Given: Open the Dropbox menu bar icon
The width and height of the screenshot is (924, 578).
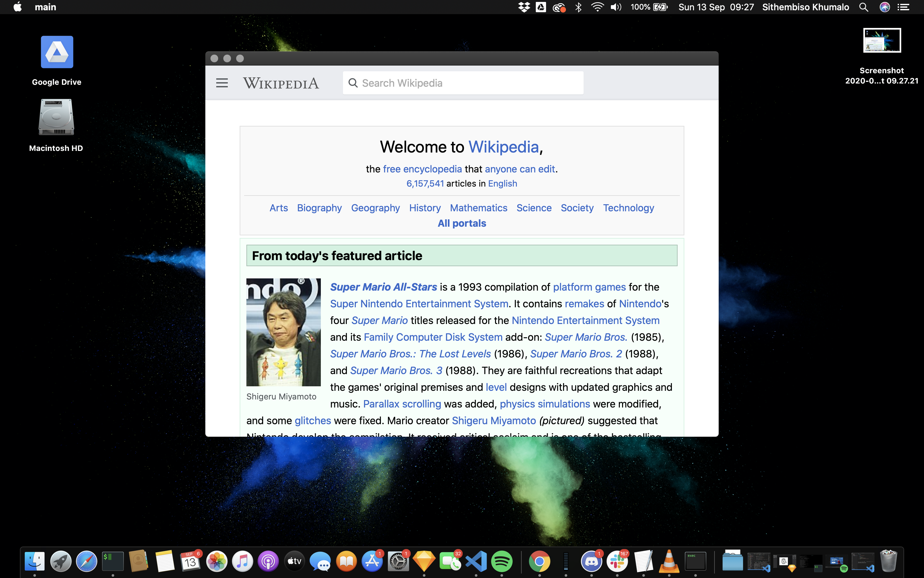Looking at the screenshot, I should [524, 7].
